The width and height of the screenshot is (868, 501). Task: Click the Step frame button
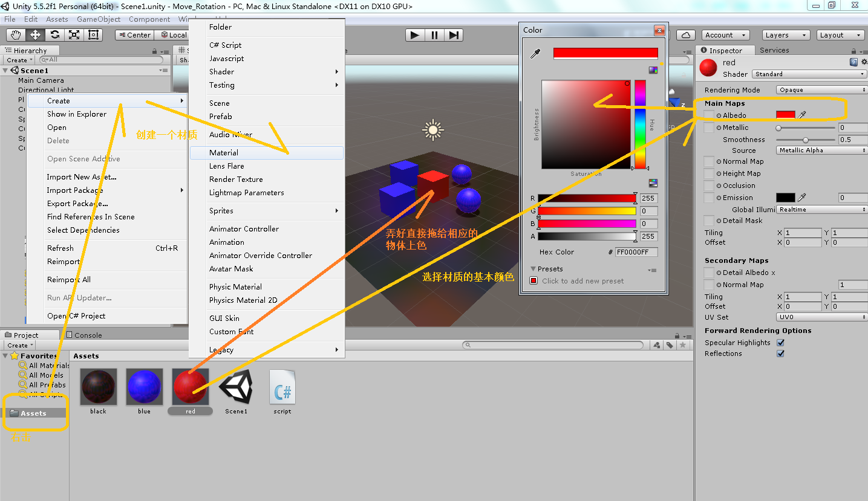(454, 35)
